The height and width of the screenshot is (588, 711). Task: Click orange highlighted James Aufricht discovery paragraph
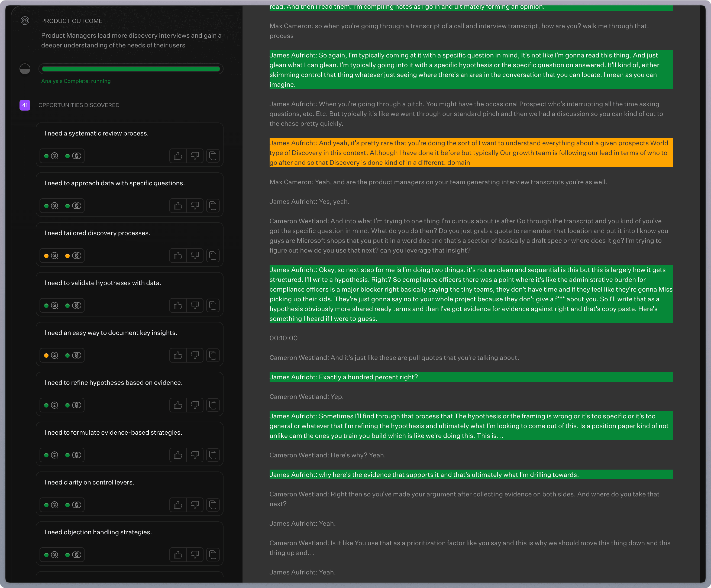(471, 153)
